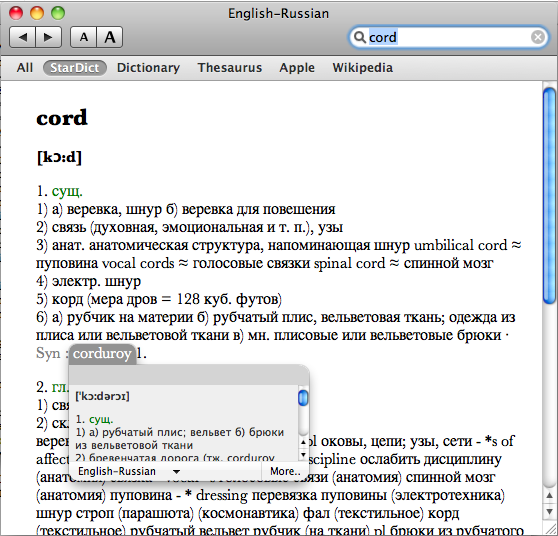
Task: Open the English-Russian dropdown in popup
Action: coord(129,471)
